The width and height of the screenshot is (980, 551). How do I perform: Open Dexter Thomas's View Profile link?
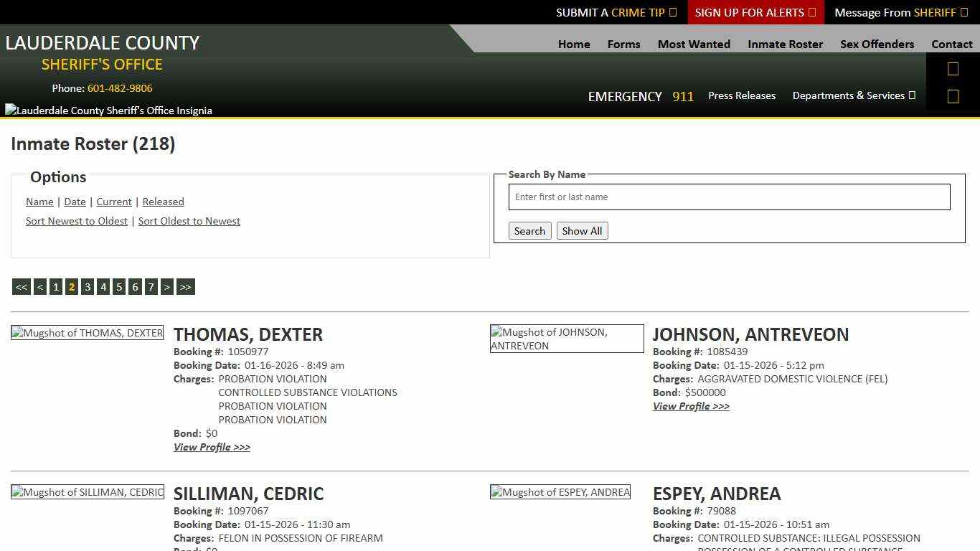[x=212, y=447]
